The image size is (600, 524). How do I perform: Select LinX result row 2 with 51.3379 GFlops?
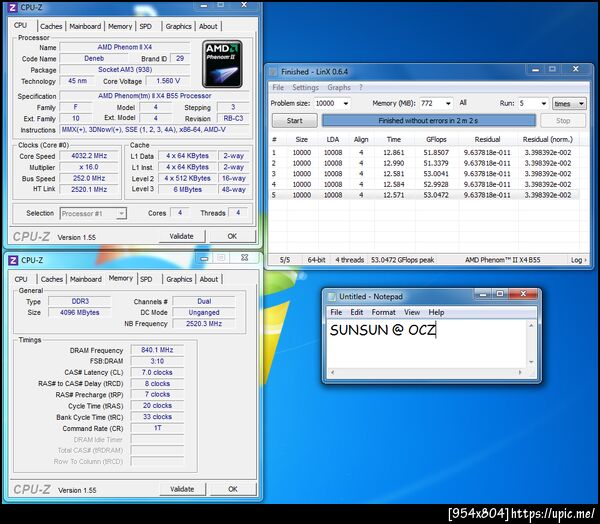click(x=424, y=163)
